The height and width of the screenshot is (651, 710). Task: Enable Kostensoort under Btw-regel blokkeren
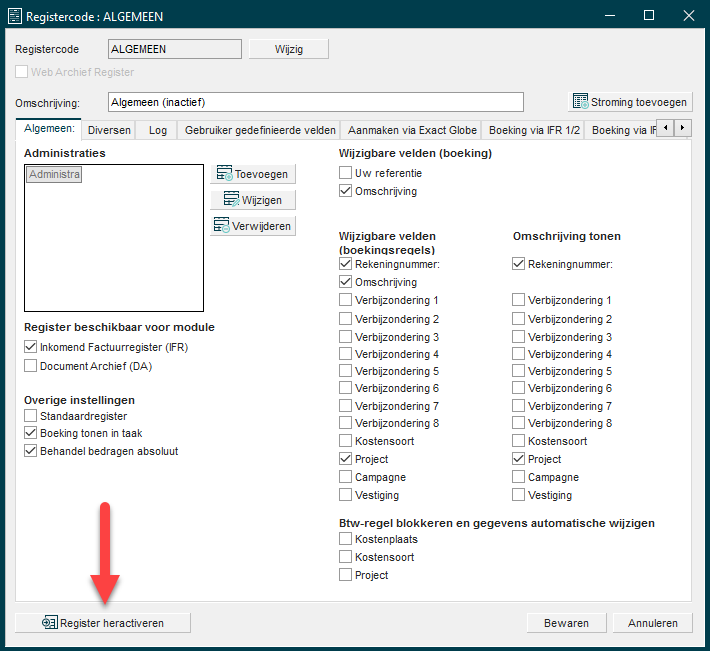345,557
